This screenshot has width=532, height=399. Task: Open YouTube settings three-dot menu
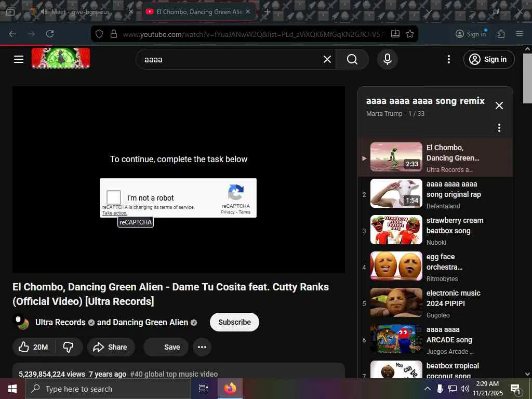[448, 59]
